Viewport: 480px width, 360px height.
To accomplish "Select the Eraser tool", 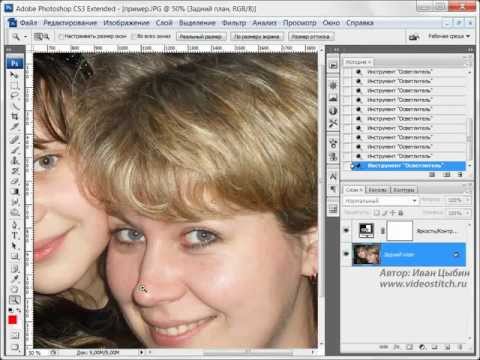I will point(14,181).
